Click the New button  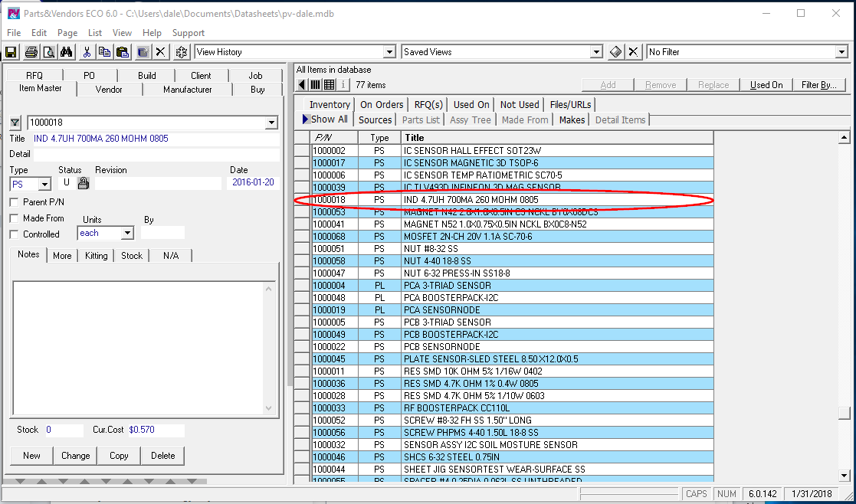[x=31, y=456]
